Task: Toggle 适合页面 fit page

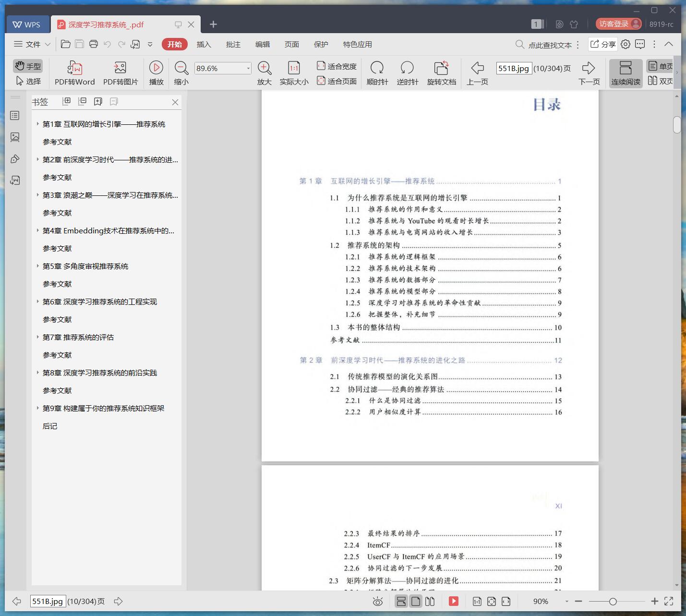Action: 337,81
